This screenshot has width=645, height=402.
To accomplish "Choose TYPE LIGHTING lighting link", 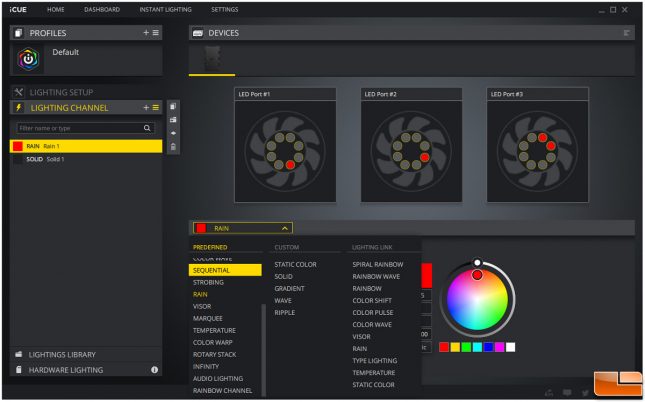I will (375, 361).
